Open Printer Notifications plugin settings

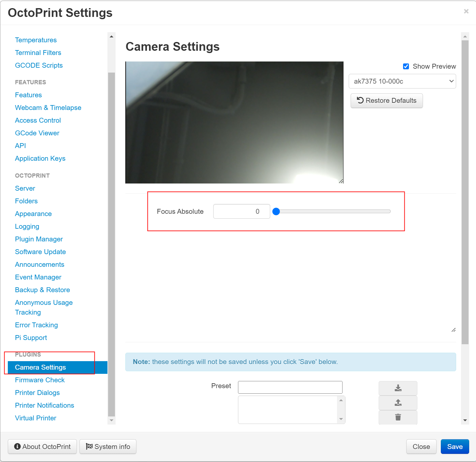pyautogui.click(x=45, y=405)
